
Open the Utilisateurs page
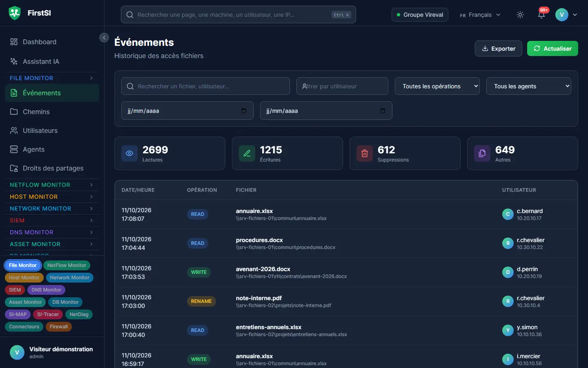[52, 130]
